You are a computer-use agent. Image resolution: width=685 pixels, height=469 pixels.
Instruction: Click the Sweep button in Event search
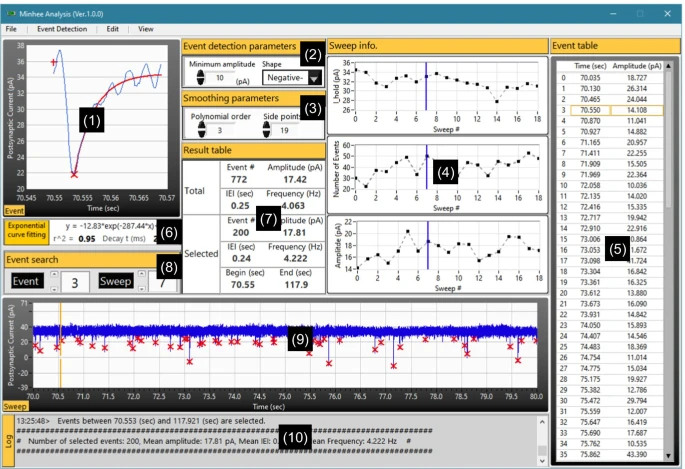(115, 281)
